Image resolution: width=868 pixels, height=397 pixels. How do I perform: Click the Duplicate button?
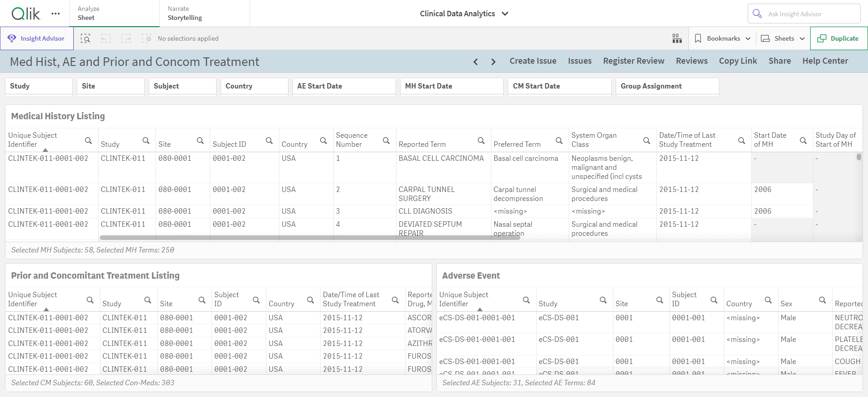(x=839, y=38)
